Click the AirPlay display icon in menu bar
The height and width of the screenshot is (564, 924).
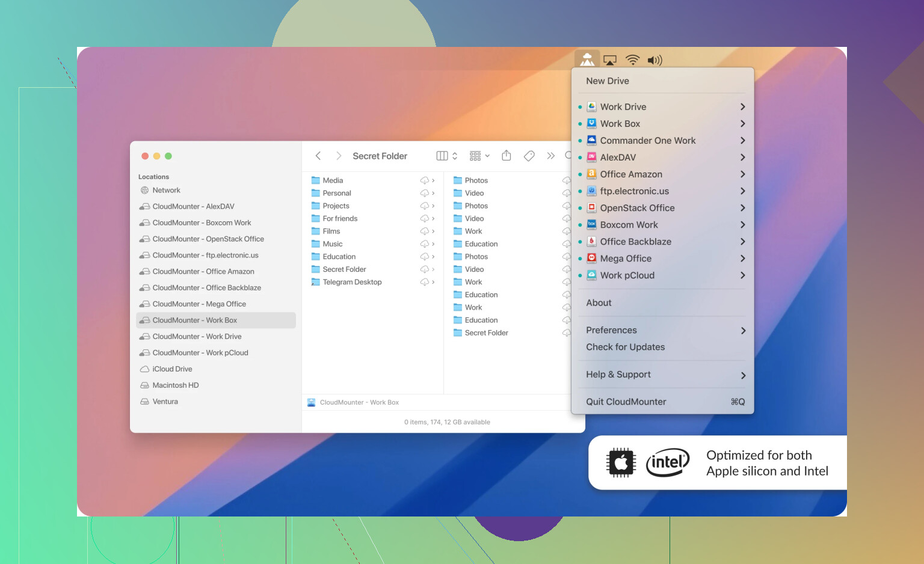pos(610,60)
